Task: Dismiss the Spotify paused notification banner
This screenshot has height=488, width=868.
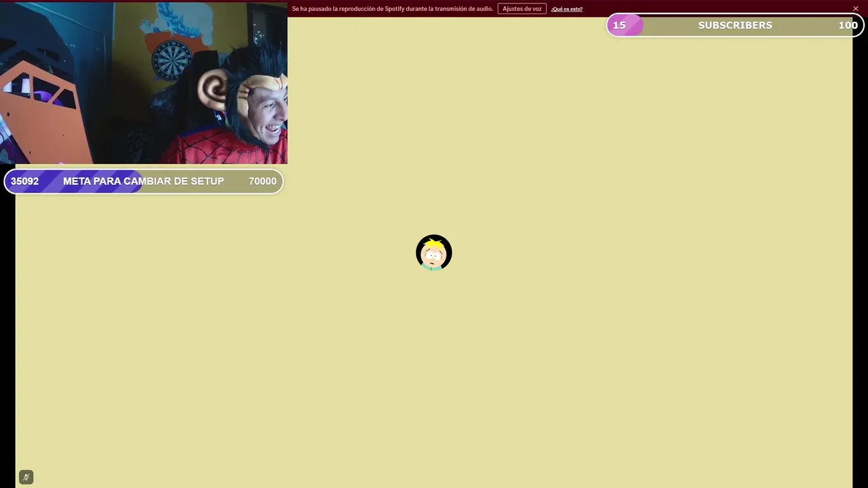Action: tap(855, 9)
